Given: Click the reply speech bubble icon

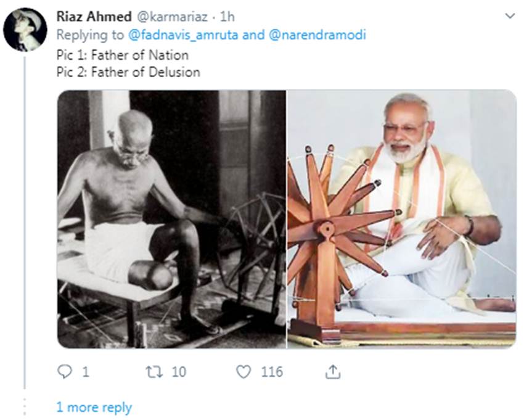Looking at the screenshot, I should coord(65,371).
